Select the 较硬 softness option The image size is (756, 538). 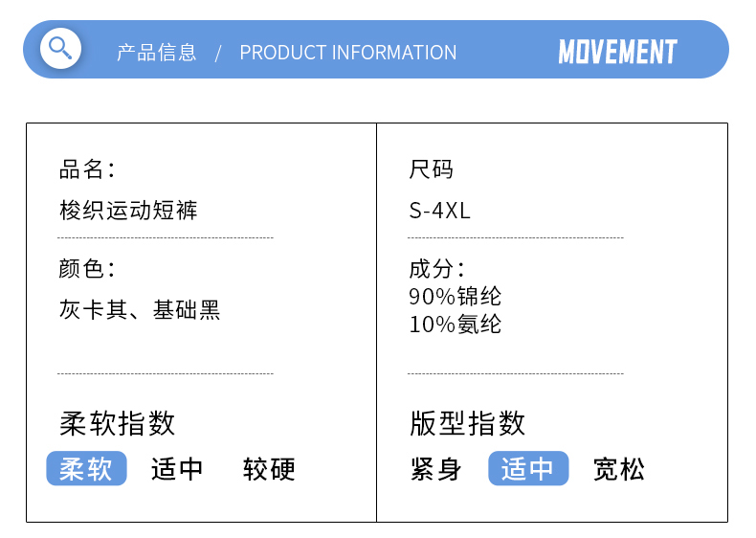coord(269,469)
